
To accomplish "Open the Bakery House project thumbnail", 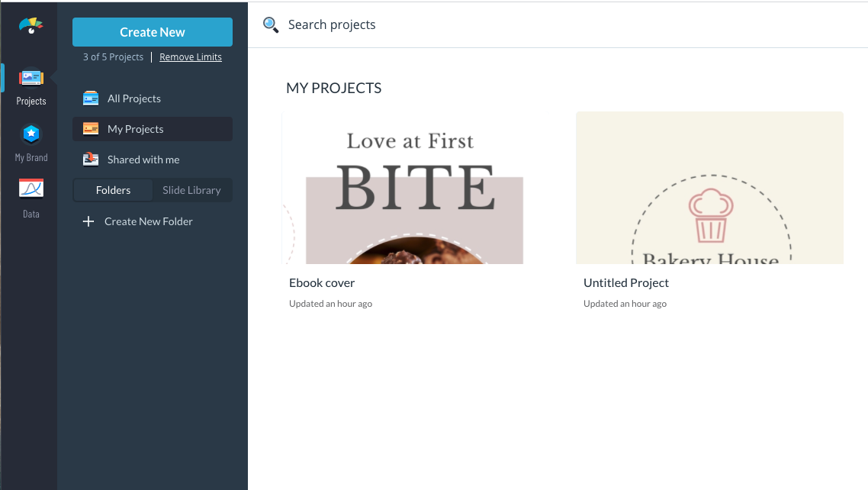I will pyautogui.click(x=709, y=189).
